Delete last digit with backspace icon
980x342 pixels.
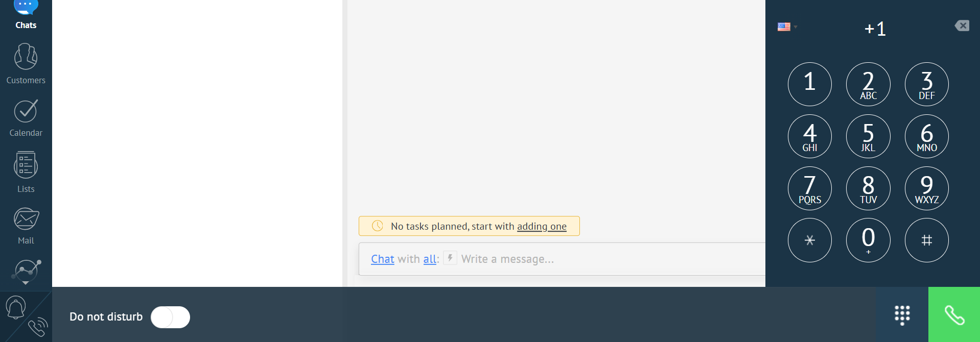point(962,26)
